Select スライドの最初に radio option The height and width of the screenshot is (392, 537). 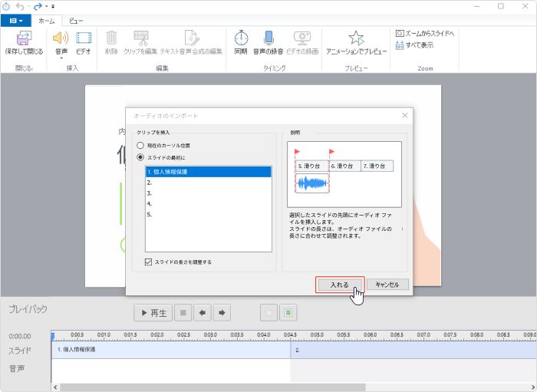click(x=140, y=157)
